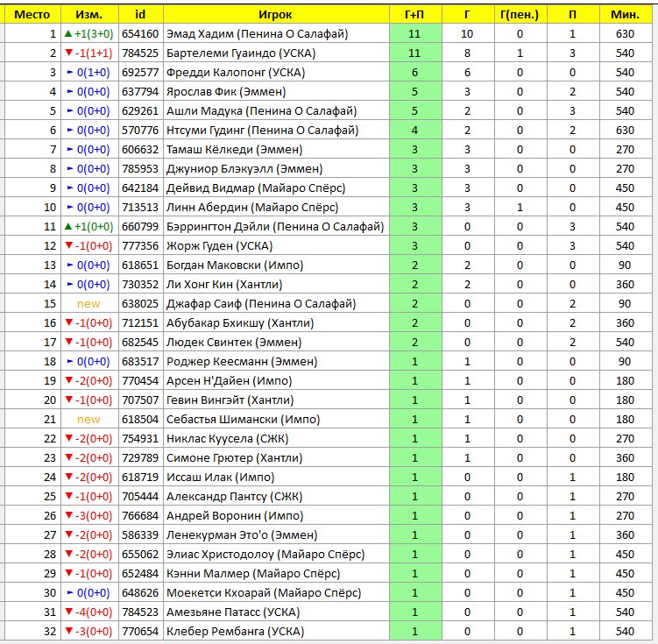
Task: Click player name Бэррингтон Дэйли
Action: tap(218, 227)
